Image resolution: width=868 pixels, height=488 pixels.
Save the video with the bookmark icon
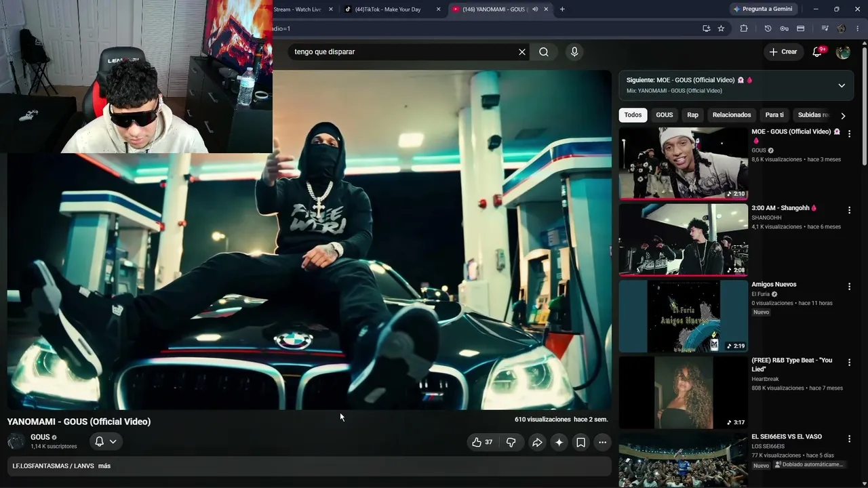pyautogui.click(x=581, y=443)
